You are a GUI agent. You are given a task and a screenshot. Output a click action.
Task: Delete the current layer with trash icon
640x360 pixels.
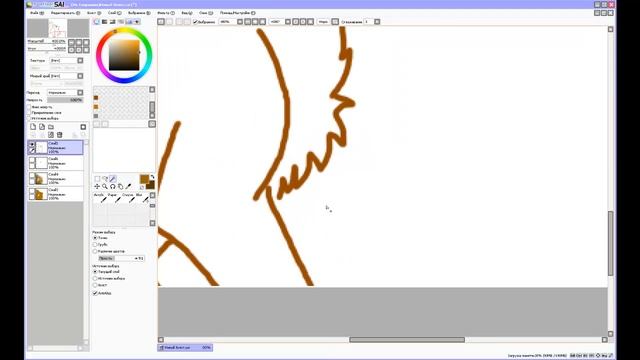[x=60, y=135]
